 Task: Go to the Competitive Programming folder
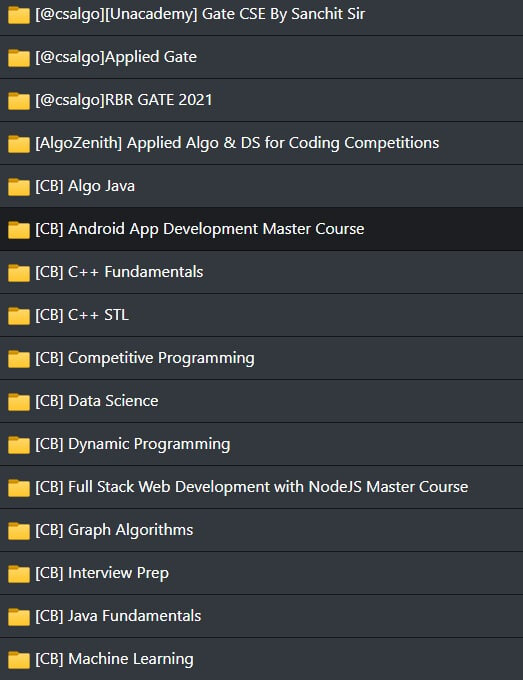(x=262, y=358)
